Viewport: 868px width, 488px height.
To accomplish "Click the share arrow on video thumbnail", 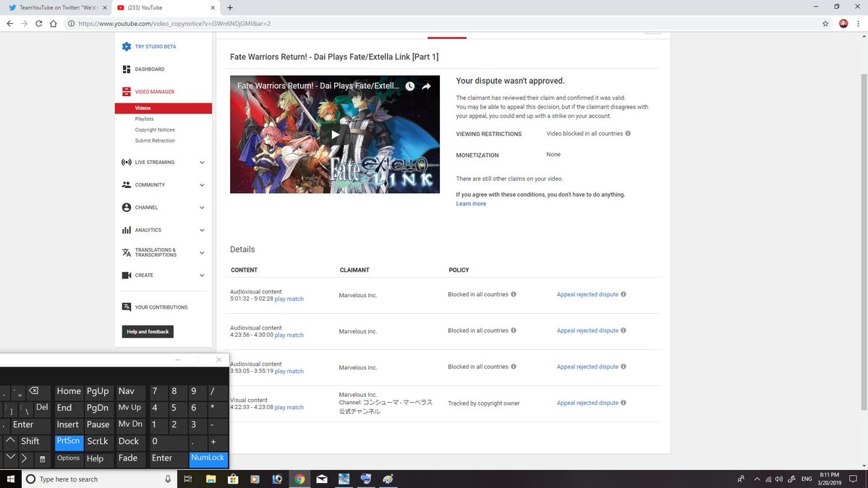I will coord(427,86).
